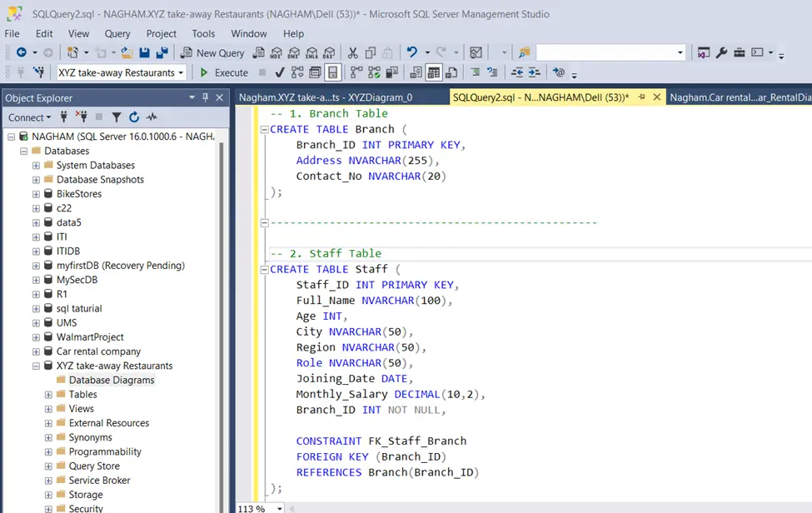
Task: Collapse the CREATE TABLE Branch code block
Action: (265, 129)
